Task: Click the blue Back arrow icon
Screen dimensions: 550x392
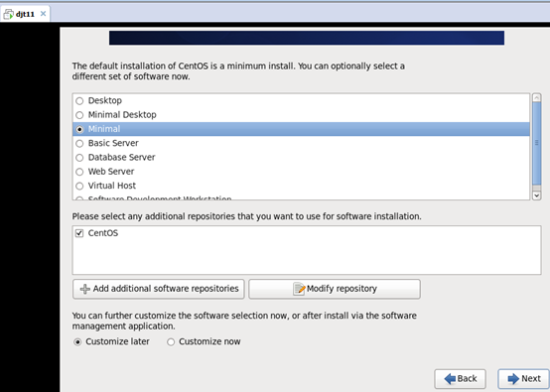Action: (450, 379)
